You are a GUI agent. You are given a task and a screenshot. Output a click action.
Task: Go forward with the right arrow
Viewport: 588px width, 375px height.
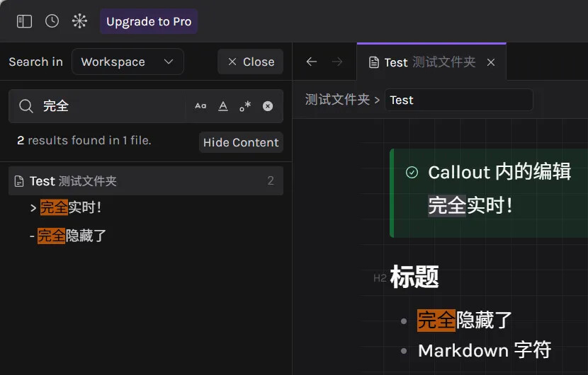[x=337, y=62]
